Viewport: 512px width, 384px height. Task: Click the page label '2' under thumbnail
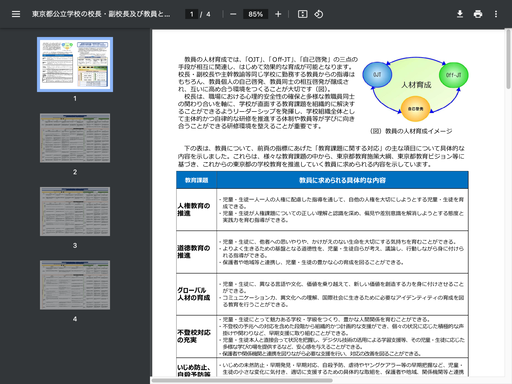point(75,172)
